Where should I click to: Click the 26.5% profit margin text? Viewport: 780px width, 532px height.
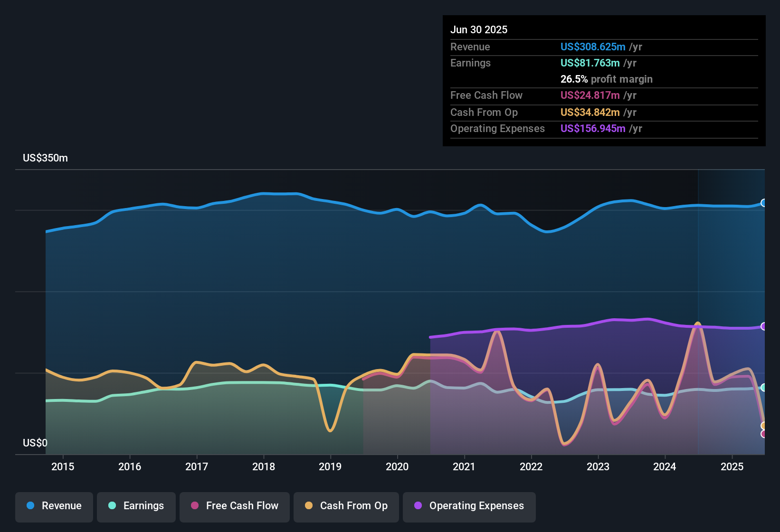tap(607, 79)
